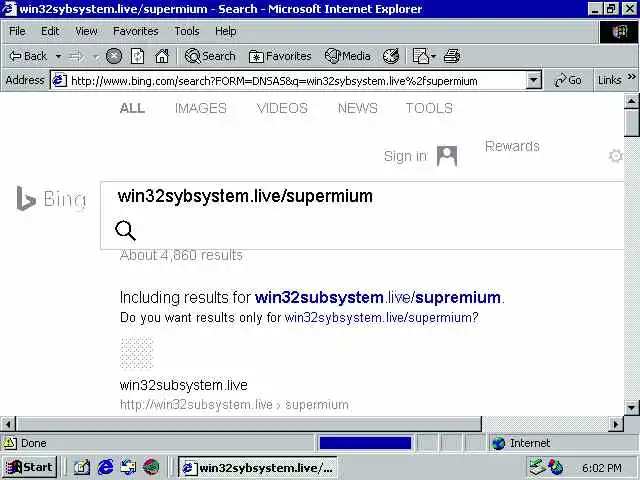This screenshot has height=480, width=640.
Task: Click the Bing logo
Action: pyautogui.click(x=51, y=199)
